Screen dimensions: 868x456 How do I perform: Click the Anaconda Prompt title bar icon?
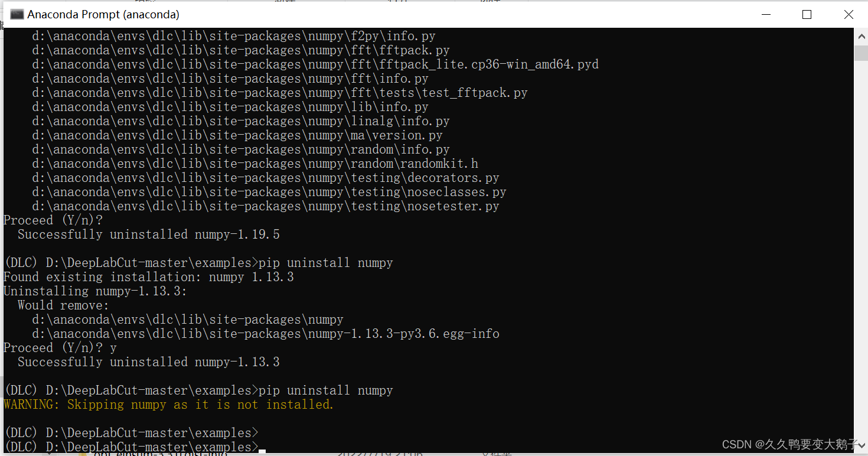(x=17, y=14)
